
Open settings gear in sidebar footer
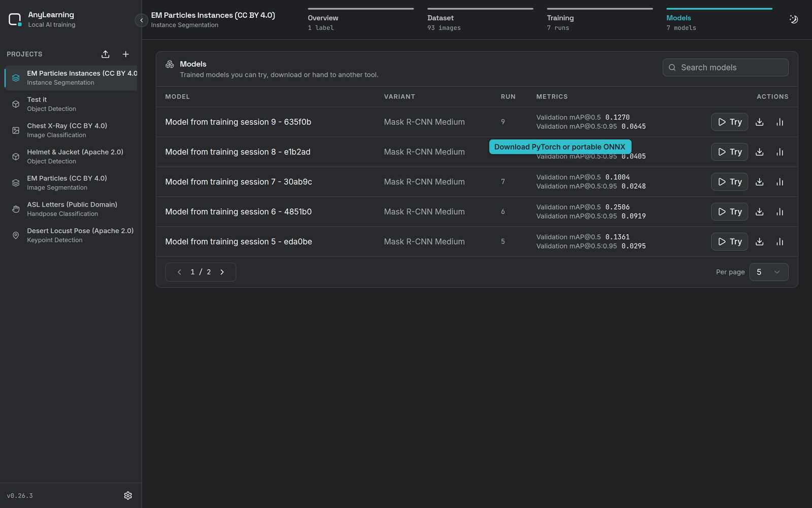point(128,495)
